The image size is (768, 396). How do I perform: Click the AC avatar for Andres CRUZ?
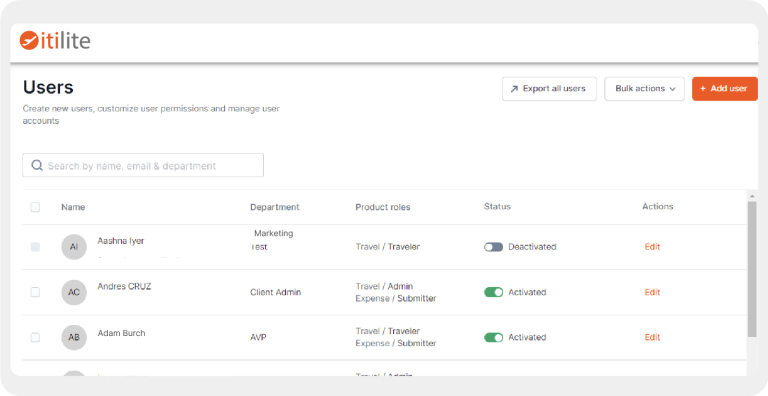pos(74,292)
